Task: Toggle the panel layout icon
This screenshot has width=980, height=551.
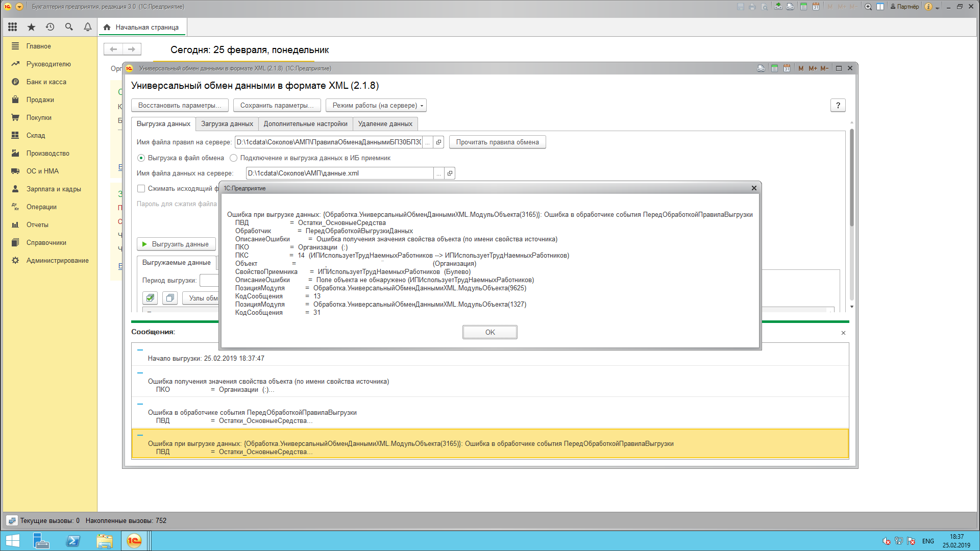Action: (880, 7)
